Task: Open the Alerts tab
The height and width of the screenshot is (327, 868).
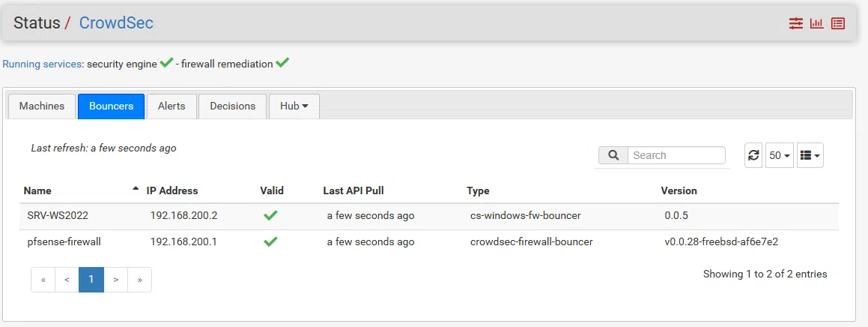Action: [x=172, y=106]
